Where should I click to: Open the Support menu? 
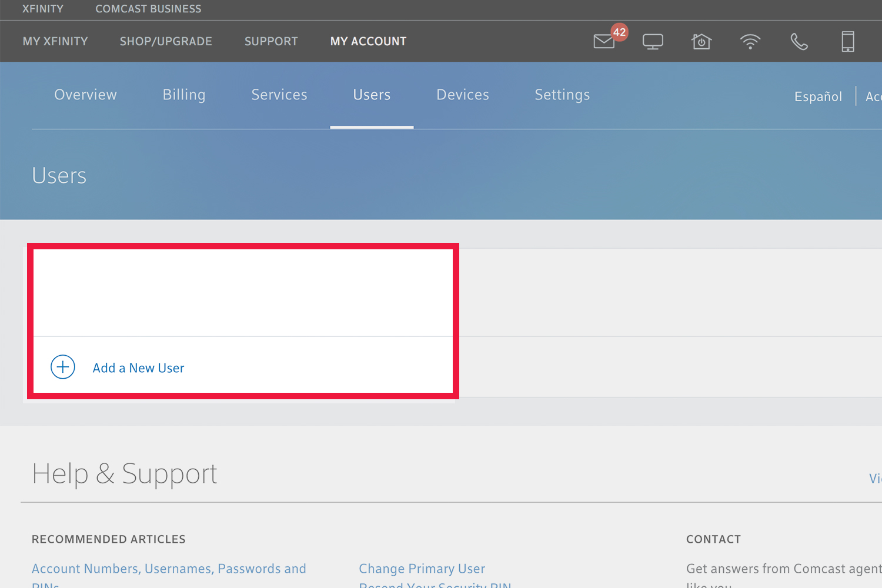271,41
